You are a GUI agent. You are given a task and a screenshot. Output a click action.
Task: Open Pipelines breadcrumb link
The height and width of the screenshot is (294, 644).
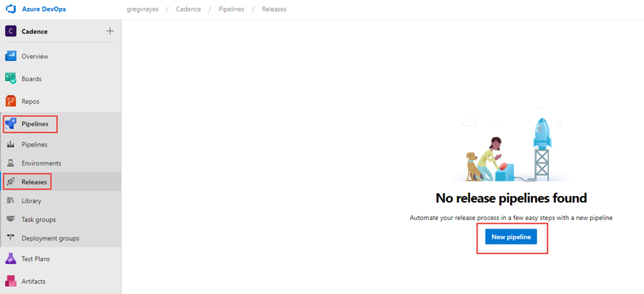point(232,9)
